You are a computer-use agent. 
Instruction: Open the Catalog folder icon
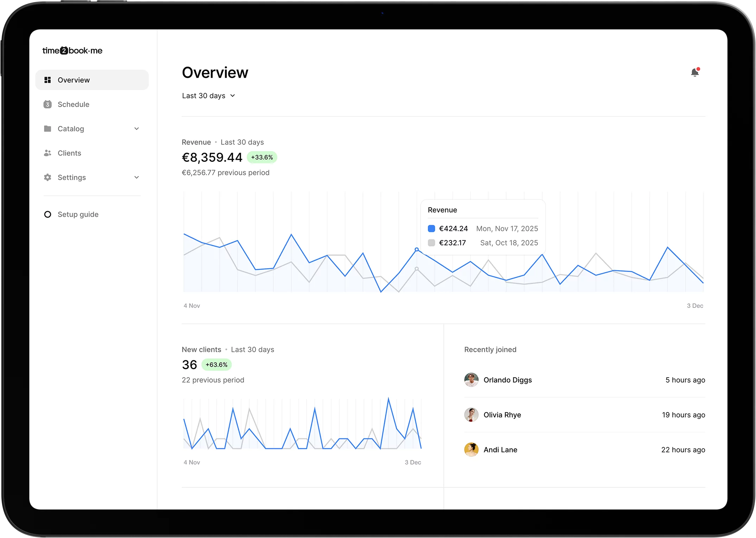point(47,128)
